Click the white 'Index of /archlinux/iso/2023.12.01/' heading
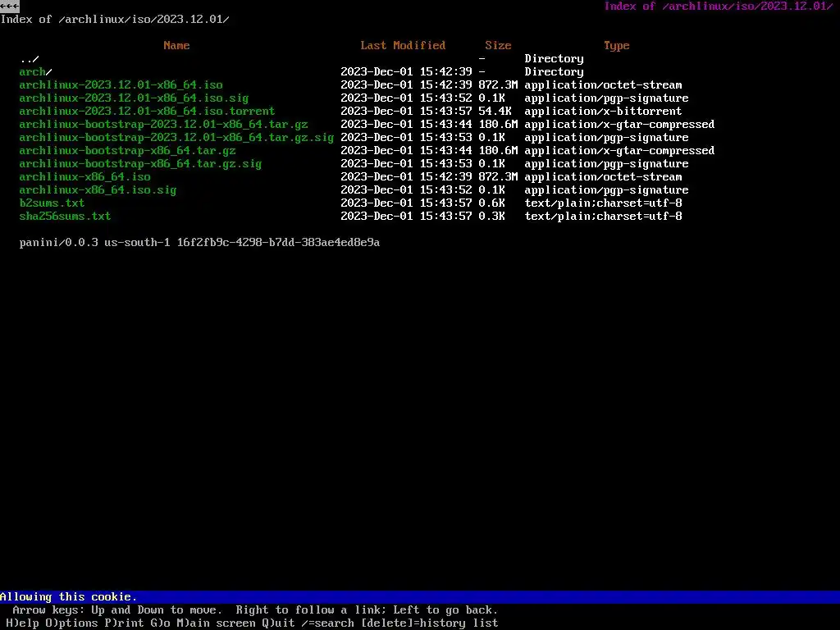Screen dimensions: 840x630 click(115, 20)
